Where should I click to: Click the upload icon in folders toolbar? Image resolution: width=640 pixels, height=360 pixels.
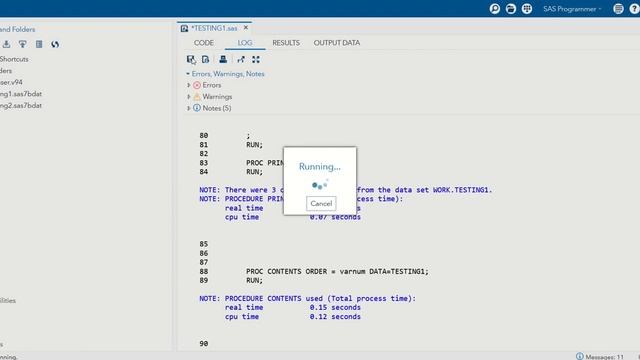[x=22, y=44]
